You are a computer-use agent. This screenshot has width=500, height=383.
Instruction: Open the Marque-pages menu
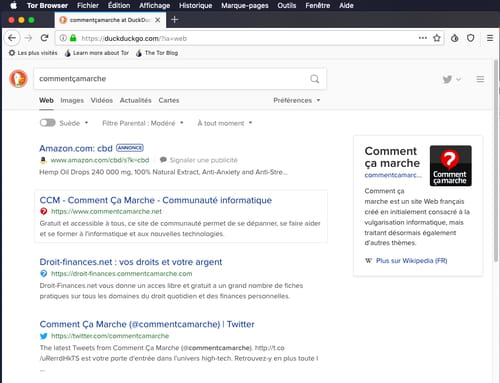tap(245, 5)
